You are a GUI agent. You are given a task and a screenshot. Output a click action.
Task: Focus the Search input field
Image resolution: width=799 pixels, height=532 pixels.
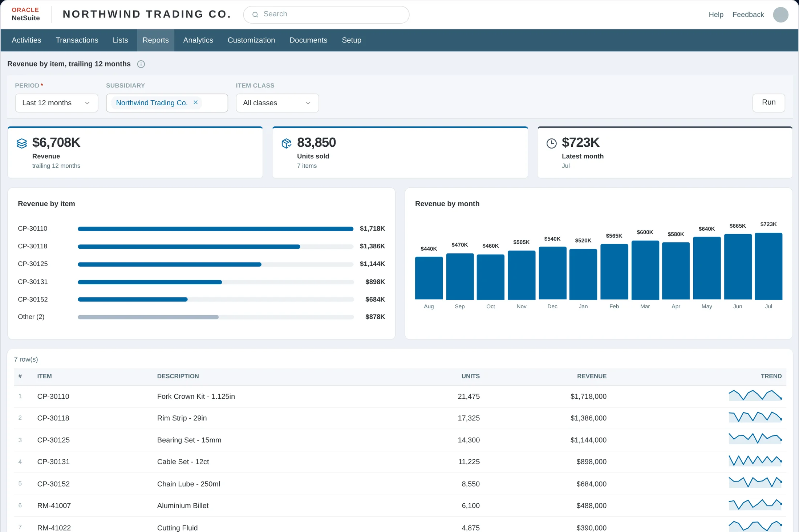coord(326,15)
